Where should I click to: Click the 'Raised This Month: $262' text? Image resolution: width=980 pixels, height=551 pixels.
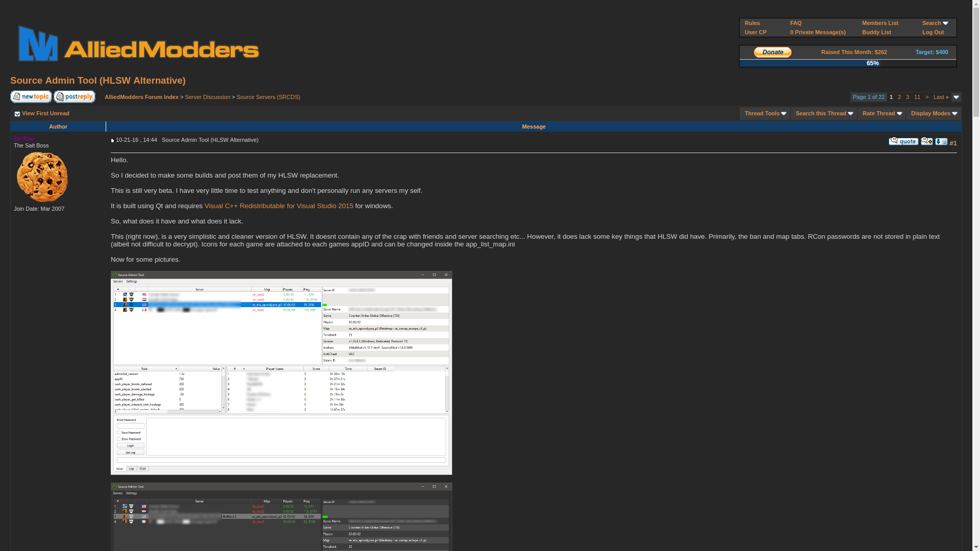[854, 52]
